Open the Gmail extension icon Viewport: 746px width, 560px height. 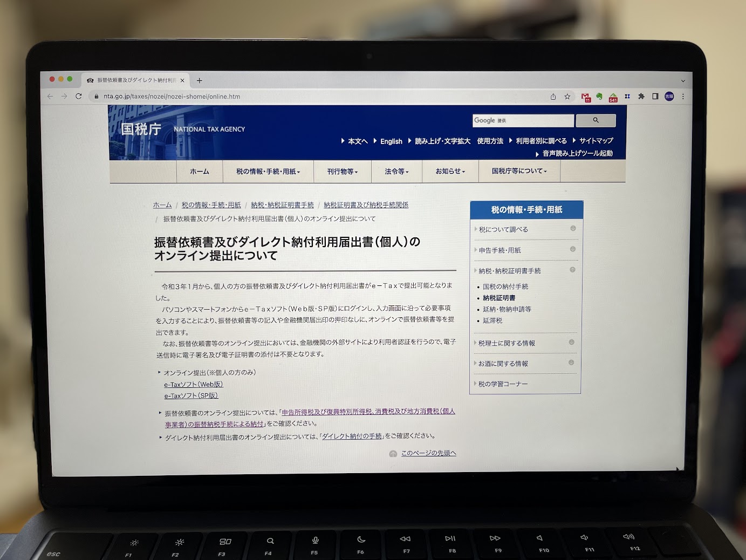tap(586, 97)
